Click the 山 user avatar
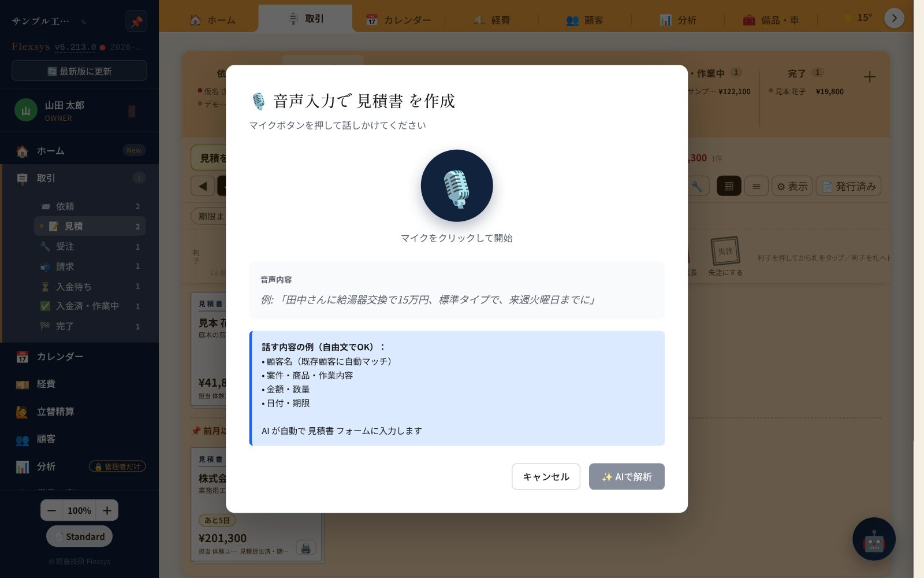 pos(26,110)
